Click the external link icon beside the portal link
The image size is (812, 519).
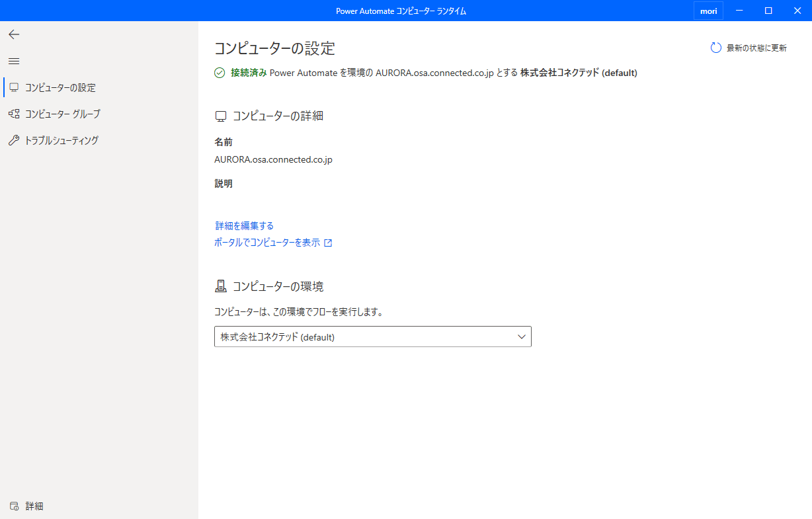pos(328,243)
